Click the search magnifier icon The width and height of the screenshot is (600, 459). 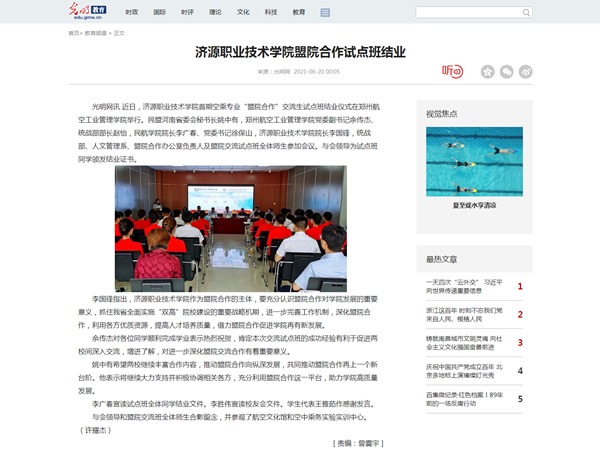point(526,13)
